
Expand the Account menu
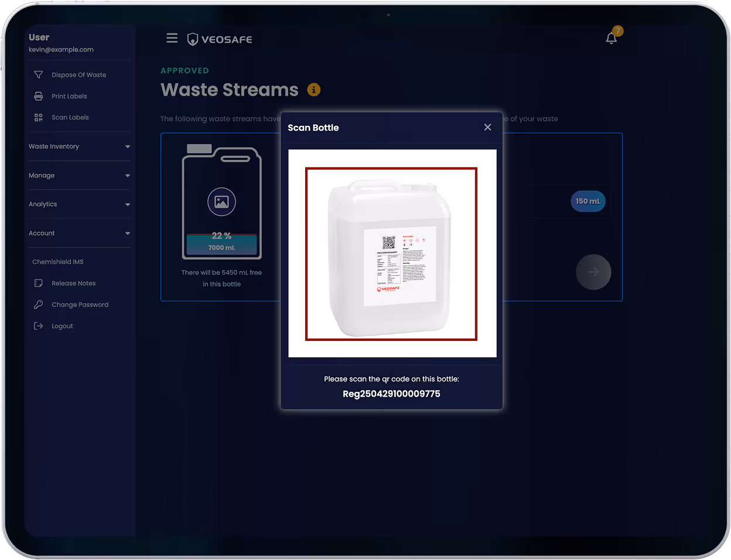click(x=79, y=233)
